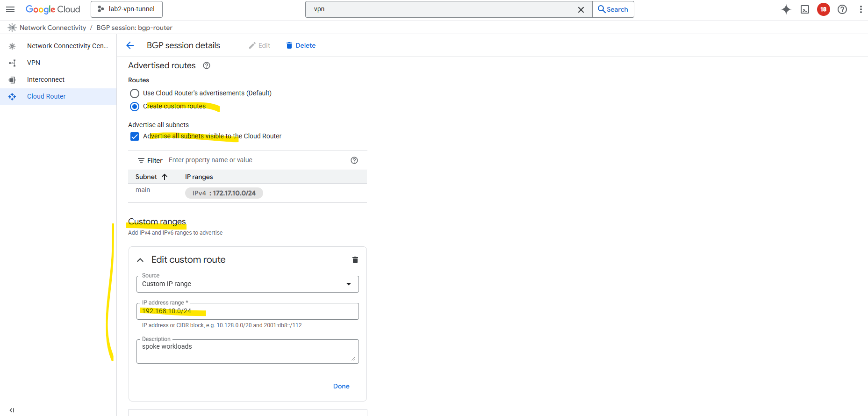
Task: Open the help question mark menu
Action: [842, 9]
